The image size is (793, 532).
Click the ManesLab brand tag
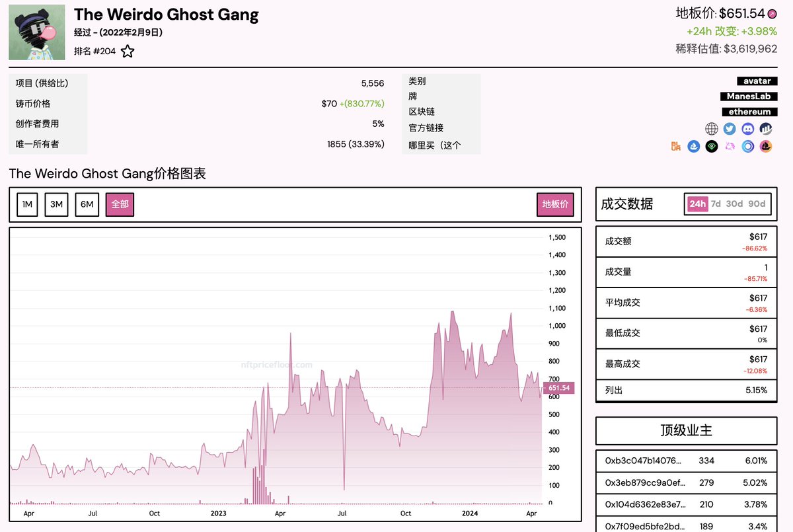(749, 96)
